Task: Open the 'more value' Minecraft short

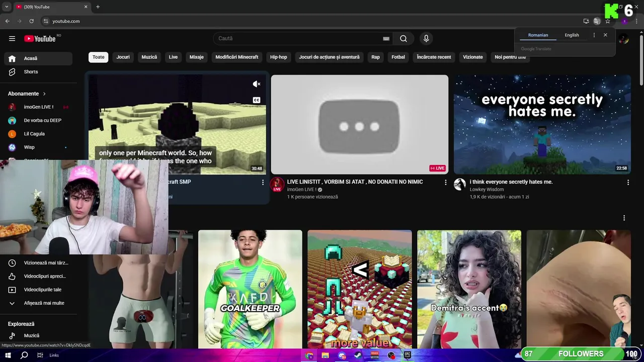Action: point(360,289)
